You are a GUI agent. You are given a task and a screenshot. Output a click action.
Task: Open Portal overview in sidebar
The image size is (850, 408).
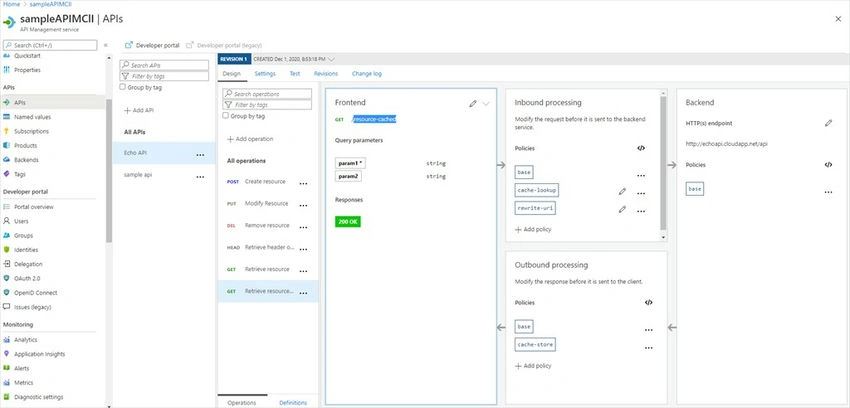pyautogui.click(x=34, y=207)
